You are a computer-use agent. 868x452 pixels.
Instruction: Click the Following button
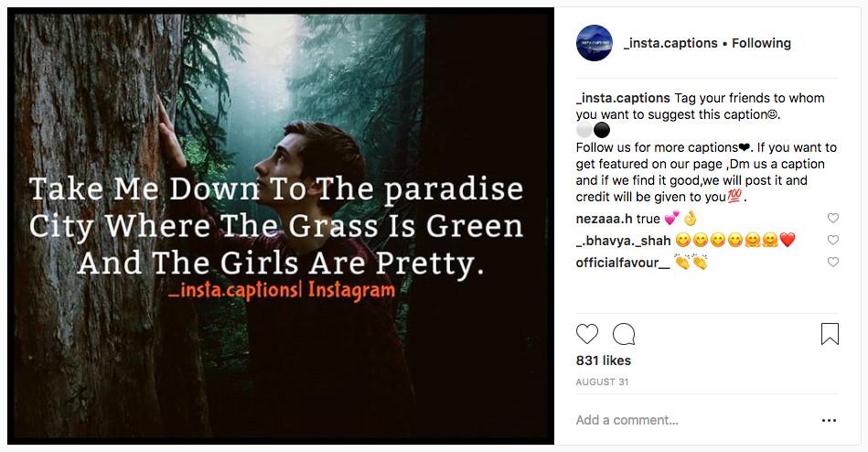(x=761, y=43)
